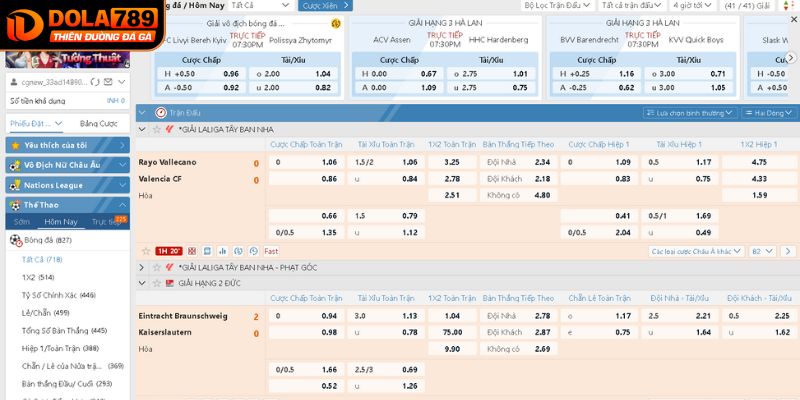Open the 4 giờ tới time dropdown
This screenshot has width=800, height=400.
tap(694, 6)
